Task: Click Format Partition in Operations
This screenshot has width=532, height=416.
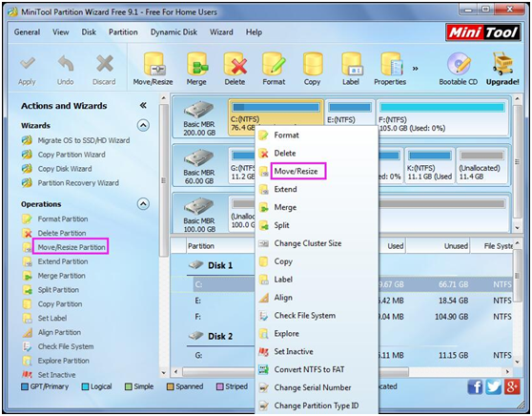Action: point(63,219)
